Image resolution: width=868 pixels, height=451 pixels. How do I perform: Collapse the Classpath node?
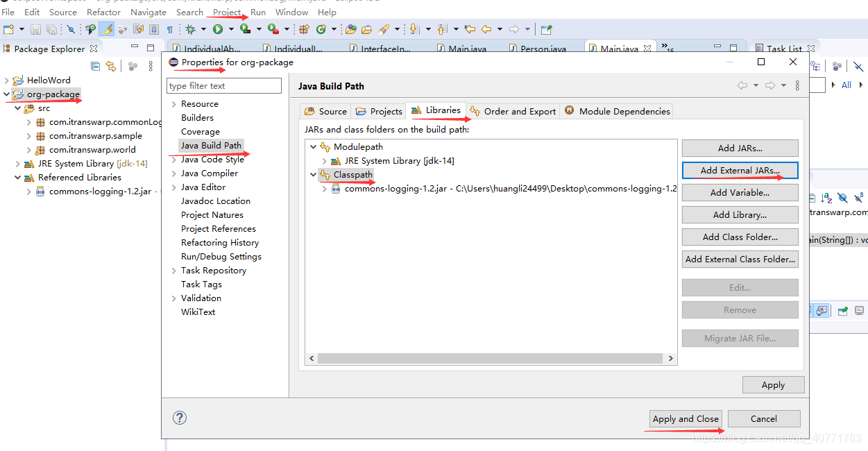313,175
